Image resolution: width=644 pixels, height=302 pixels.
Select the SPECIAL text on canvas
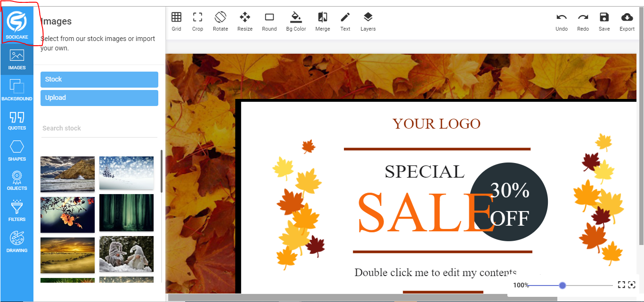(424, 171)
